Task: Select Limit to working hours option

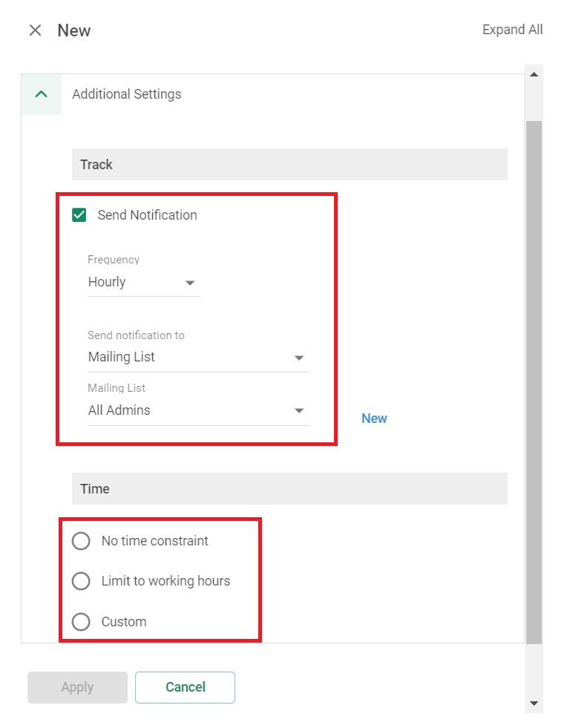Action: point(82,581)
